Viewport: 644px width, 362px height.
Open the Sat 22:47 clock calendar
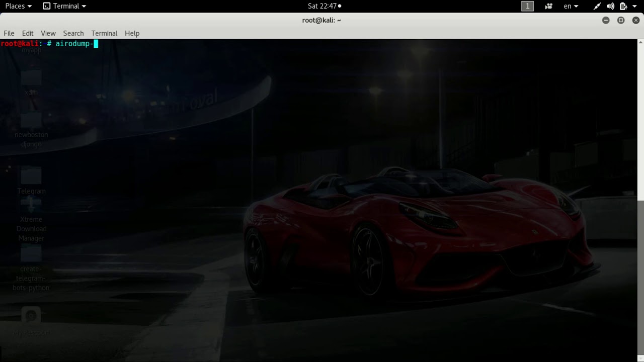tap(325, 6)
